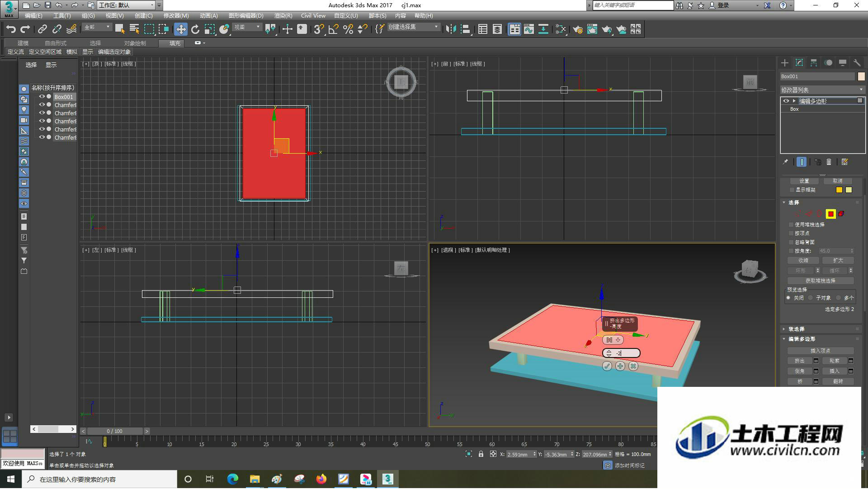868x489 pixels.
Task: Open the 全部 selection filter dropdown
Action: (x=97, y=27)
